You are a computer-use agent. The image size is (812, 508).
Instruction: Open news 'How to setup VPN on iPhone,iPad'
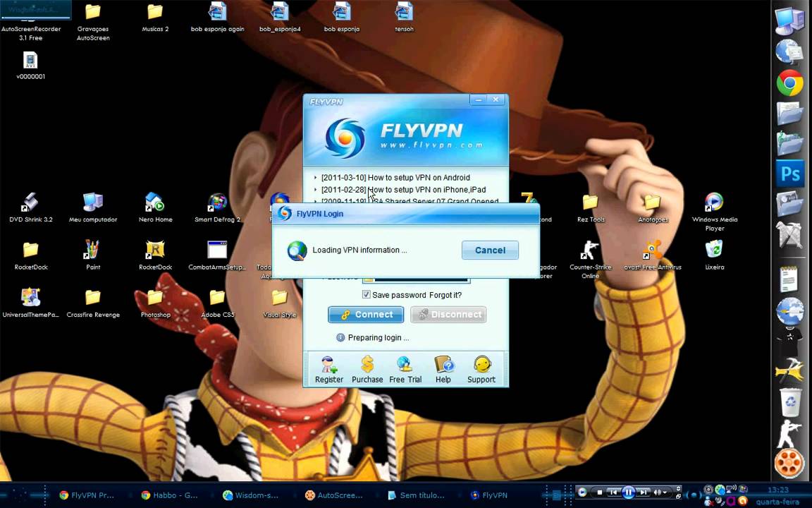tap(403, 190)
